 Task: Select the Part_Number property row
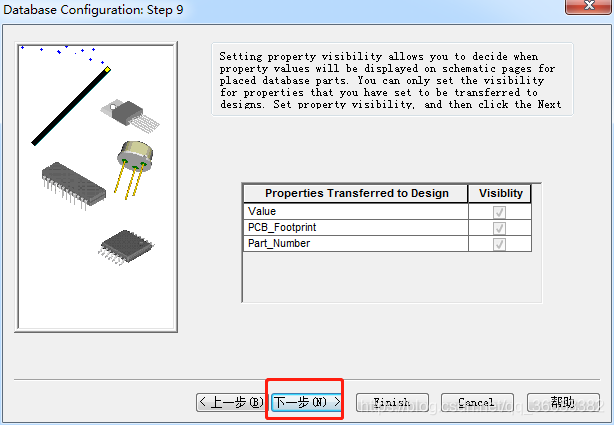point(355,243)
